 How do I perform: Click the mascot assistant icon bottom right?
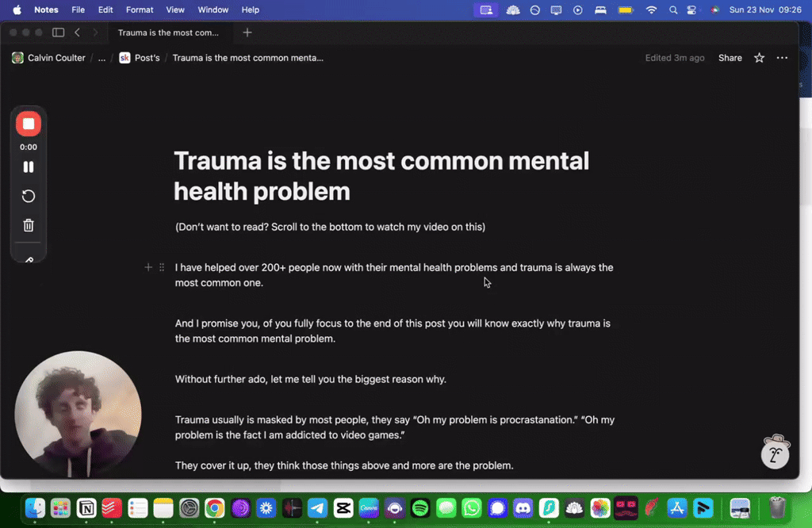click(x=775, y=453)
